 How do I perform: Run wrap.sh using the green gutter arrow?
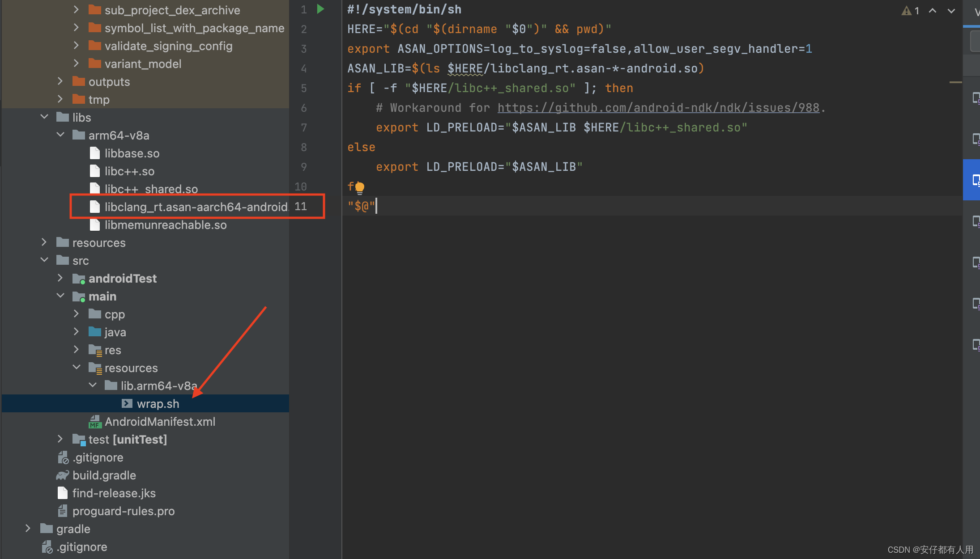tap(320, 9)
